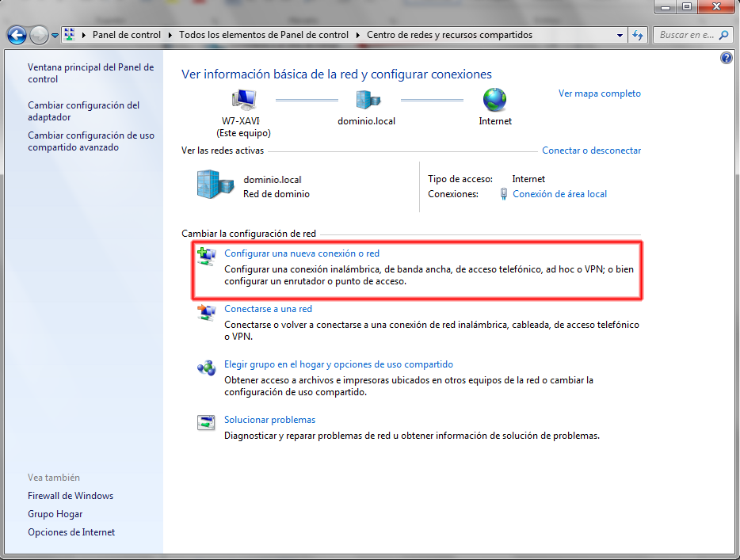This screenshot has height=560, width=740.
Task: Open 'Conexión de área local' link
Action: 559,194
